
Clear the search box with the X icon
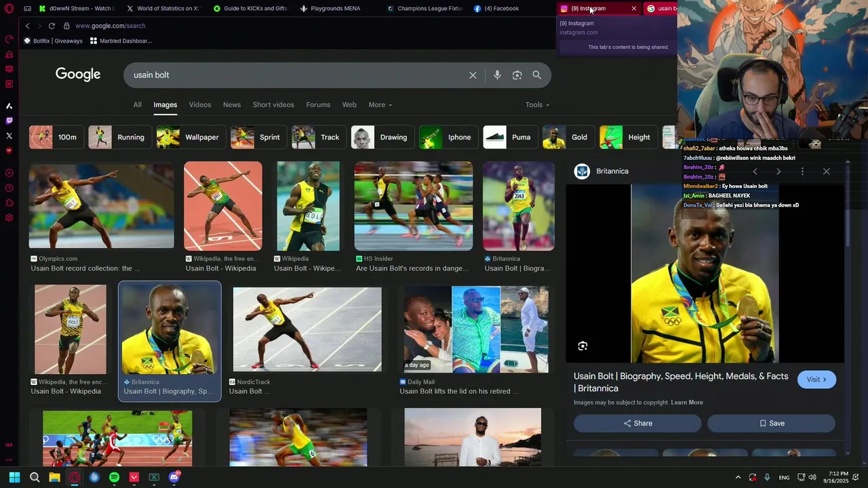tap(473, 75)
